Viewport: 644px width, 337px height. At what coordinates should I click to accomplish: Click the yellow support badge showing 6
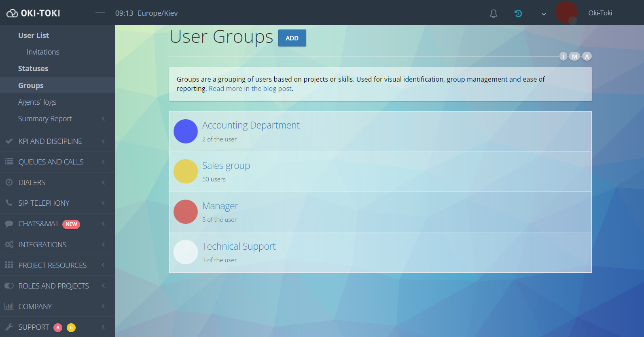pyautogui.click(x=71, y=327)
